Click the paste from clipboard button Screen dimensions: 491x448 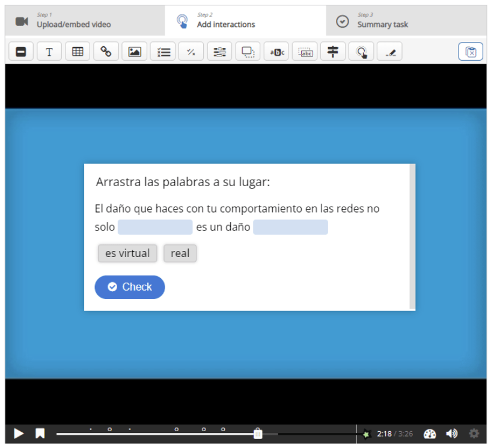[x=471, y=51]
